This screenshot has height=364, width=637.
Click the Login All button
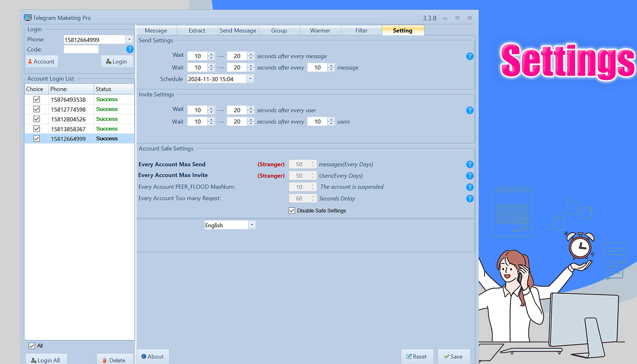46,360
